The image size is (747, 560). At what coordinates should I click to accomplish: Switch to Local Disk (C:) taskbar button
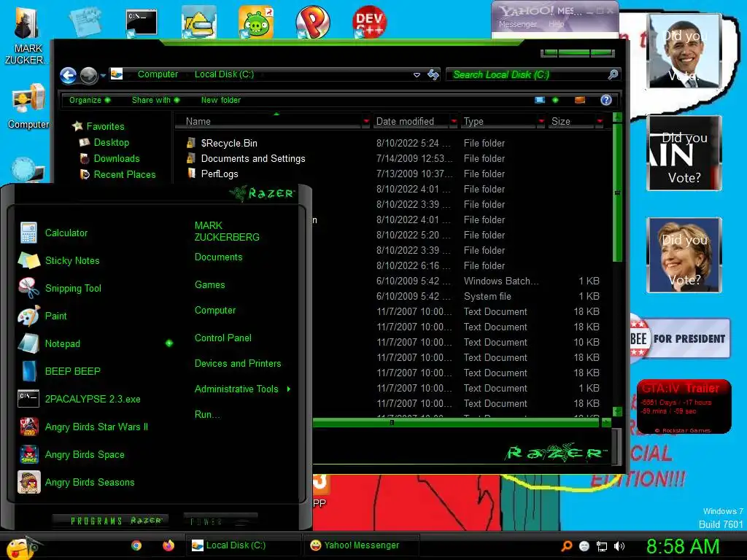click(244, 545)
